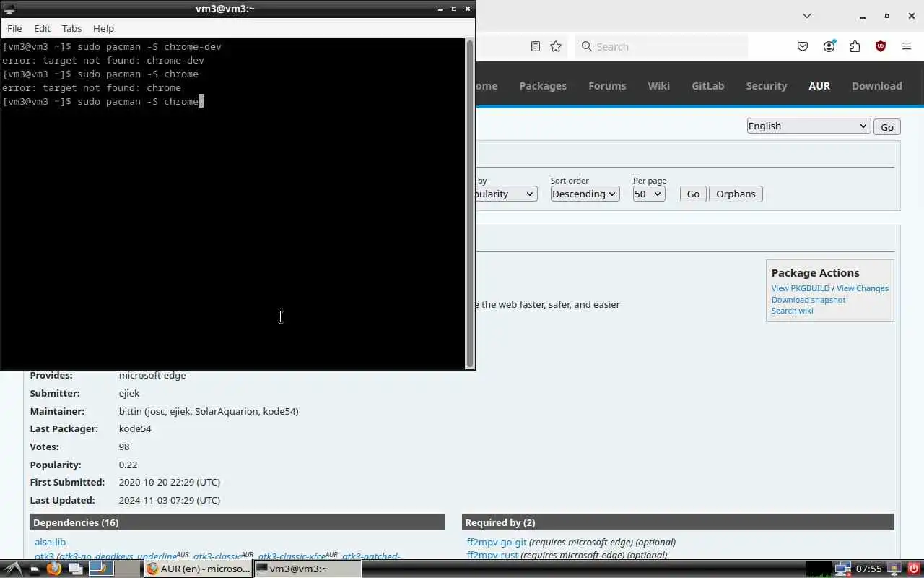
Task: Click red power logout icon in taskbar
Action: coord(913,569)
